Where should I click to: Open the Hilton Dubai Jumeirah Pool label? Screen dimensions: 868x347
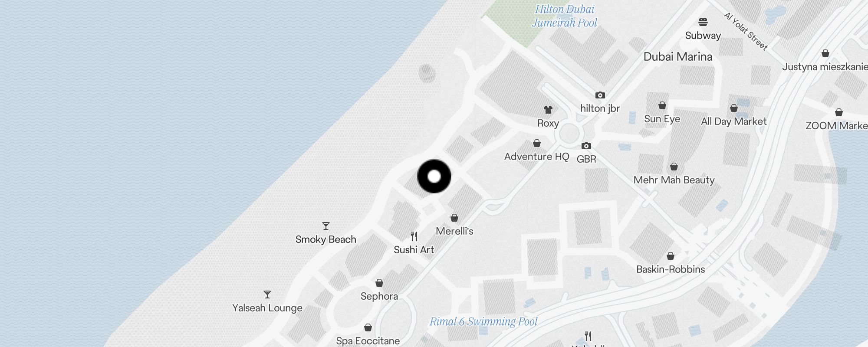tap(565, 16)
